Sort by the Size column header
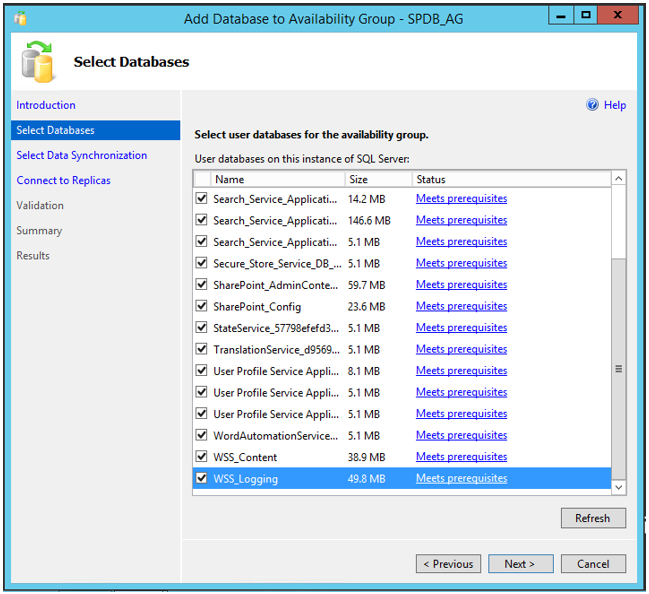This screenshot has width=649, height=594. [378, 179]
